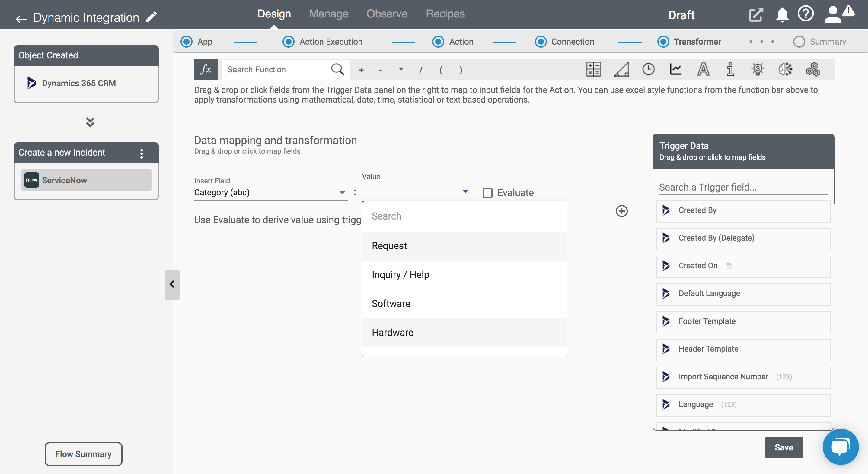Switch to Observe tab
868x474 pixels.
click(387, 14)
